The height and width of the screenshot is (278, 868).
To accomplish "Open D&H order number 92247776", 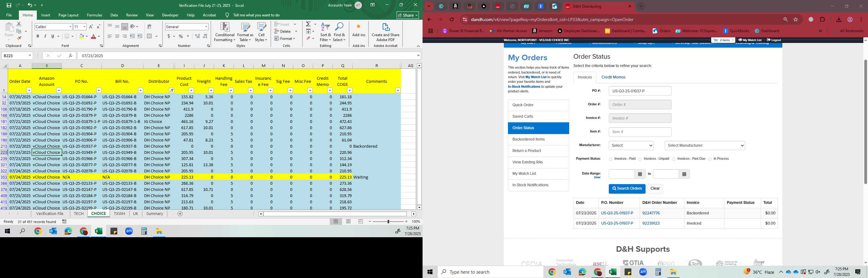I will click(x=651, y=213).
